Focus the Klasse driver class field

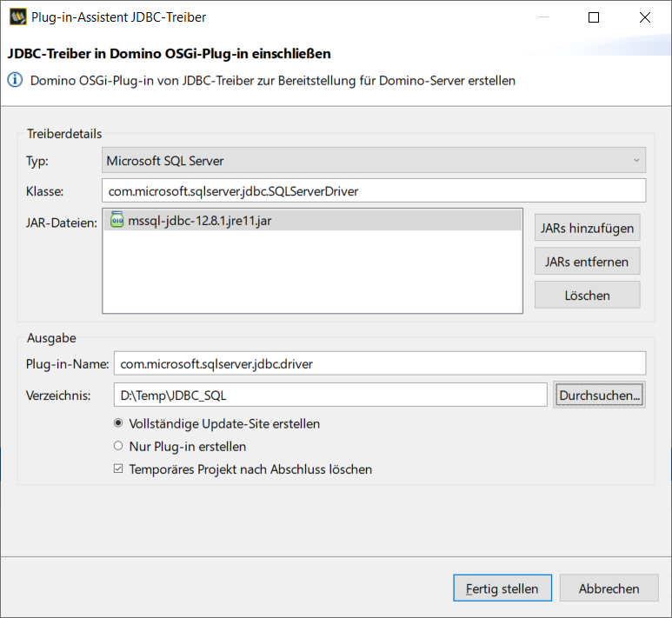pyautogui.click(x=374, y=190)
